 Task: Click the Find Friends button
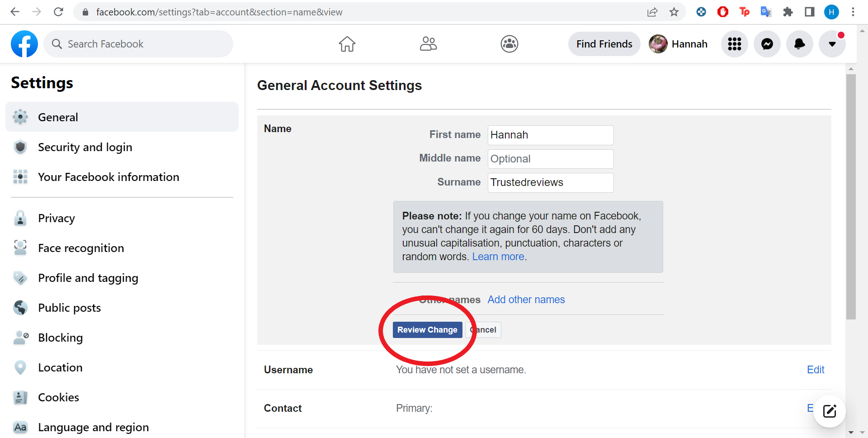tap(604, 44)
